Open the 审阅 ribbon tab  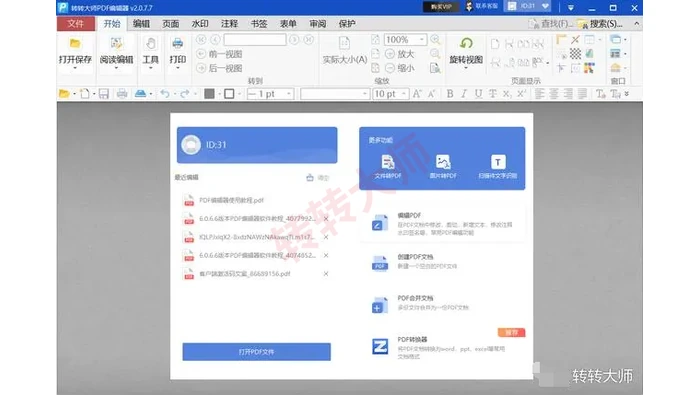pyautogui.click(x=317, y=24)
